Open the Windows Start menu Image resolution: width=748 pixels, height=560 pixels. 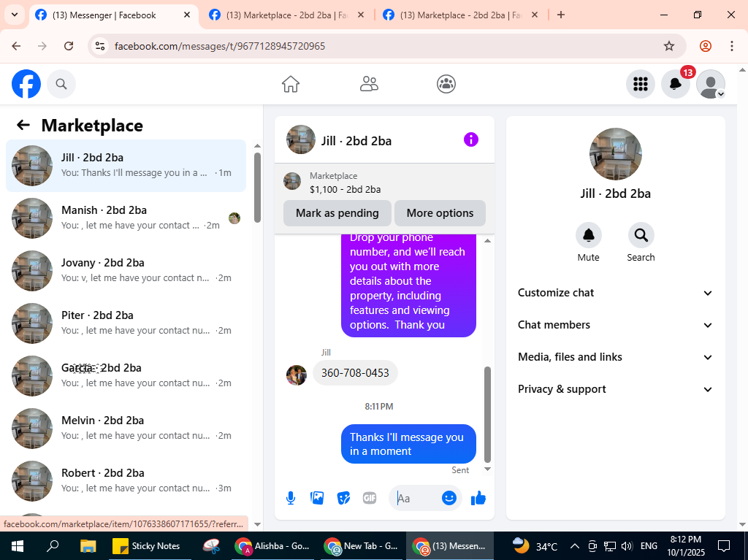coord(18,545)
